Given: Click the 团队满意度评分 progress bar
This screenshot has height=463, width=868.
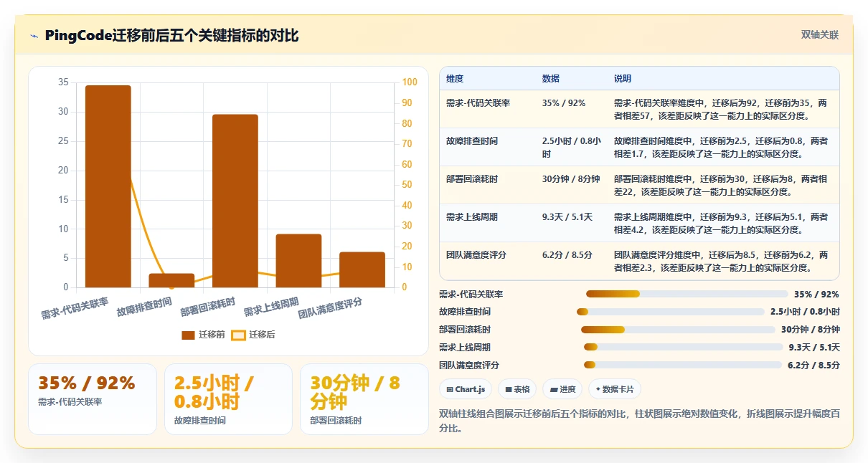Looking at the screenshot, I should [683, 365].
